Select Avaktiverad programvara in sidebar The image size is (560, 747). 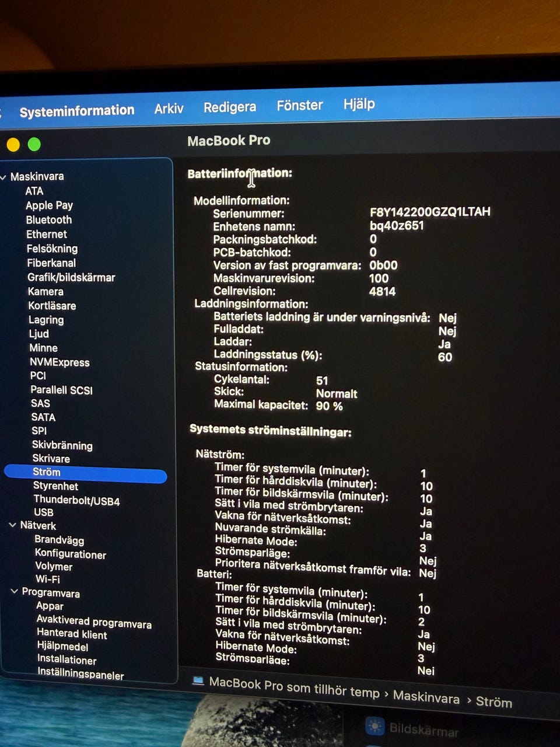click(x=94, y=622)
